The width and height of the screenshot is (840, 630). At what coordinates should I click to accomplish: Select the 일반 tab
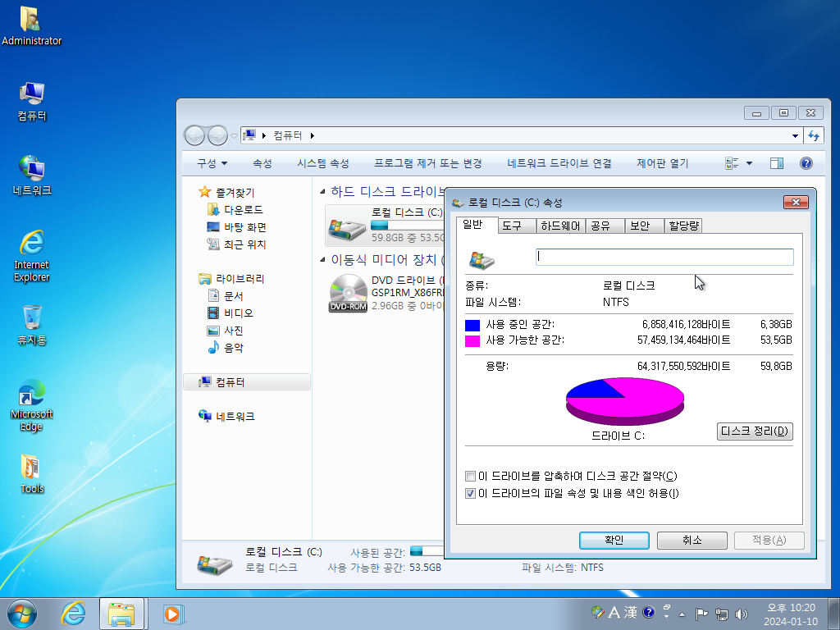477,225
